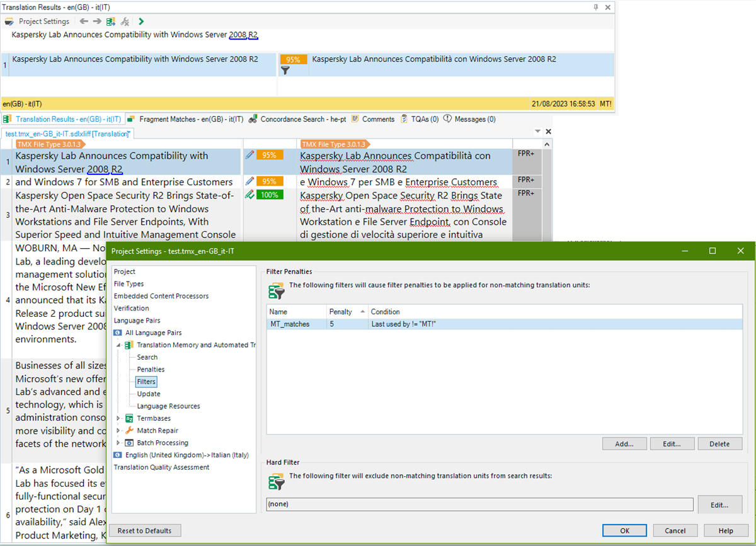Collapse Translation Memory and Automated Translation node
Viewport: 756px width, 546px height.
pos(119,345)
